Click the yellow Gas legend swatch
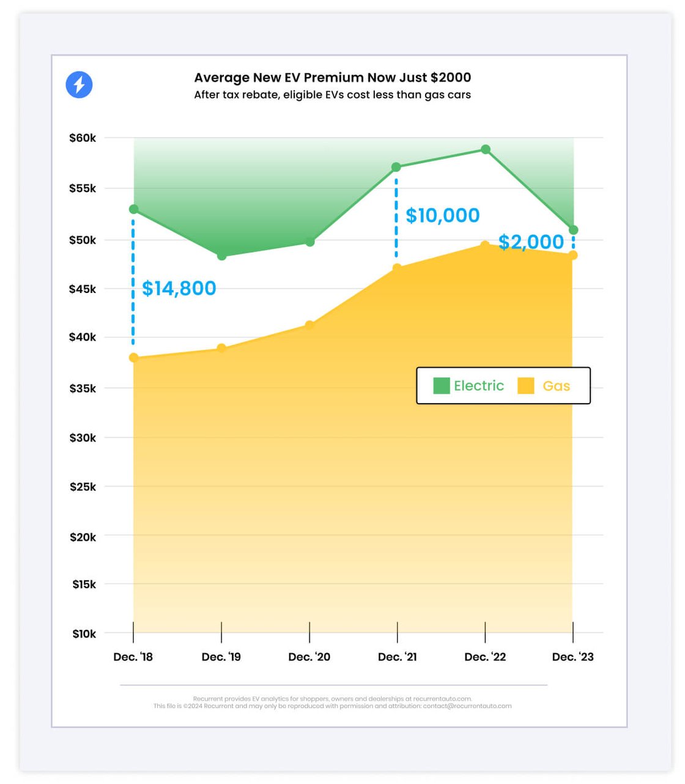The image size is (685, 784). [525, 385]
